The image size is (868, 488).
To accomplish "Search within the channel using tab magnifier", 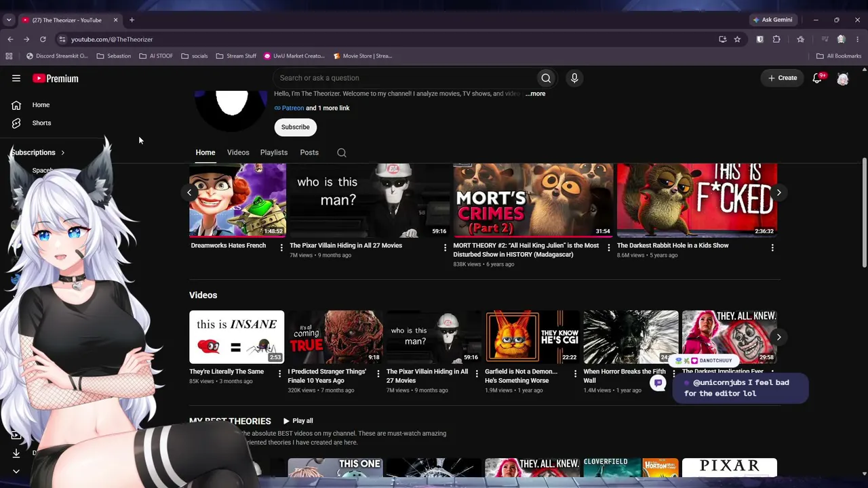I will (x=342, y=152).
